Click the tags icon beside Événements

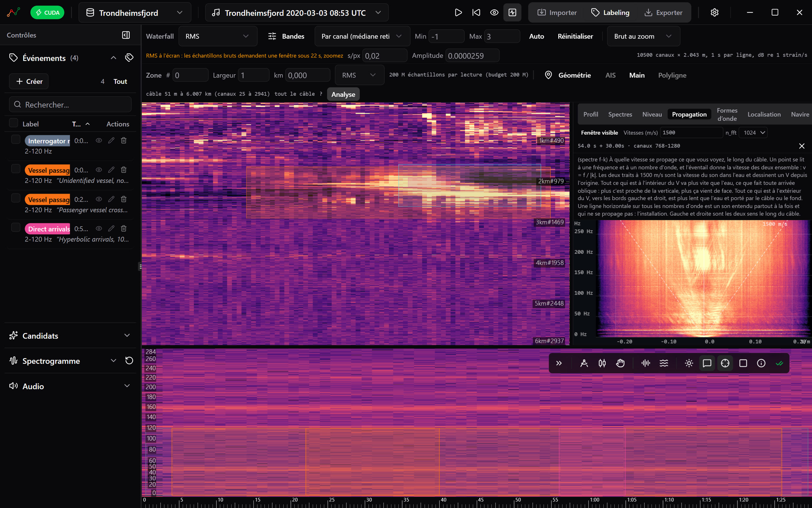[x=129, y=58]
